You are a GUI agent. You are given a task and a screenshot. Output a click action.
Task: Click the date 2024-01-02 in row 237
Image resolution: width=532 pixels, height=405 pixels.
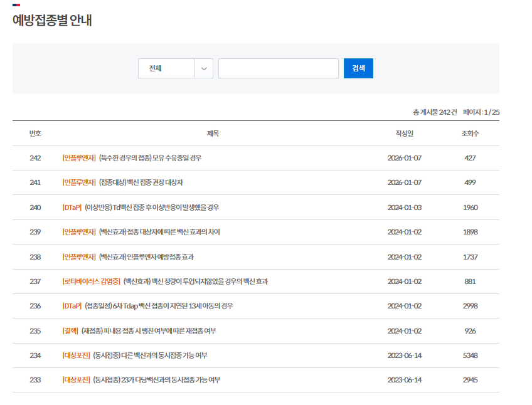pyautogui.click(x=405, y=281)
